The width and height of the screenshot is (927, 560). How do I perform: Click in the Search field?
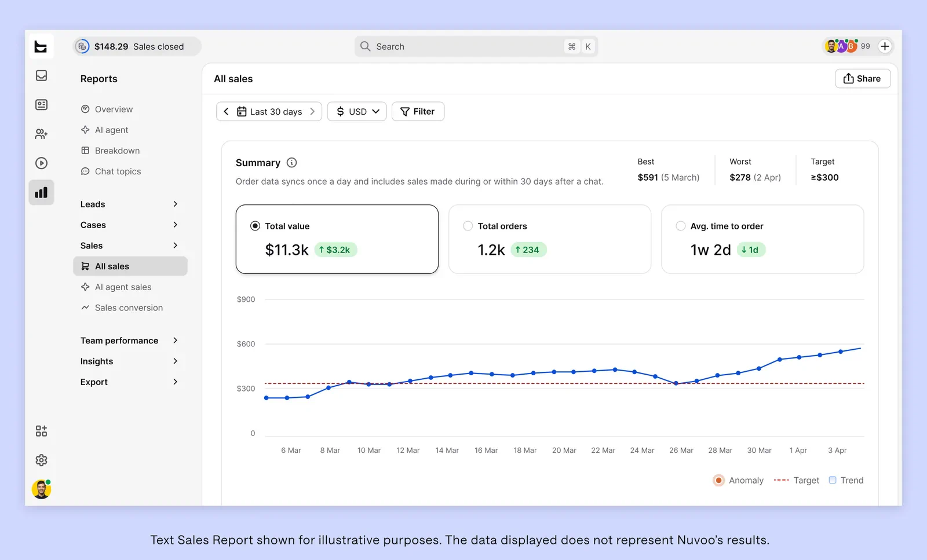476,46
